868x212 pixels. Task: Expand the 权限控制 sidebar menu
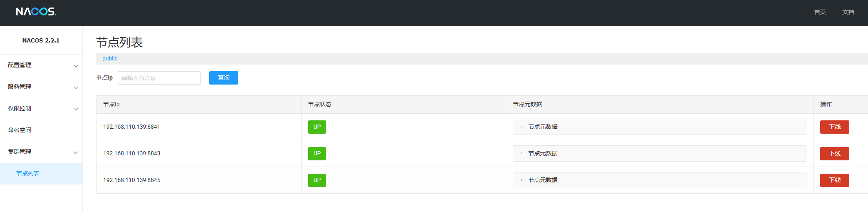[41, 109]
